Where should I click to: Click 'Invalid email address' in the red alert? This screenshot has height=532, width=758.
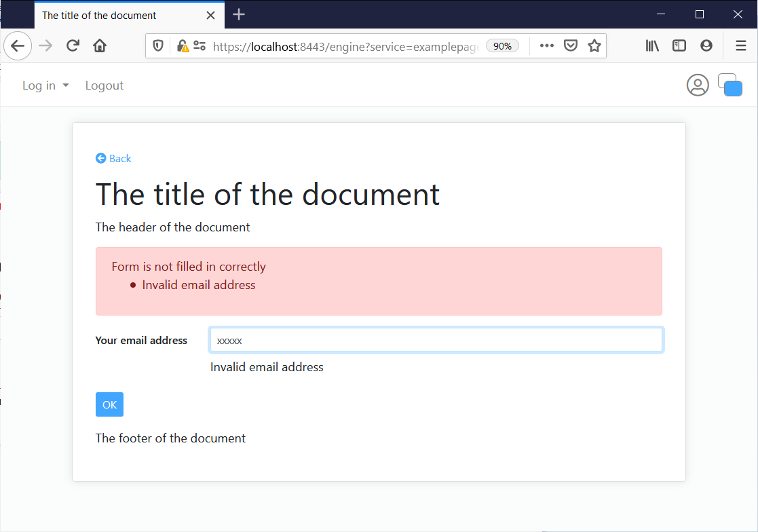(x=199, y=285)
